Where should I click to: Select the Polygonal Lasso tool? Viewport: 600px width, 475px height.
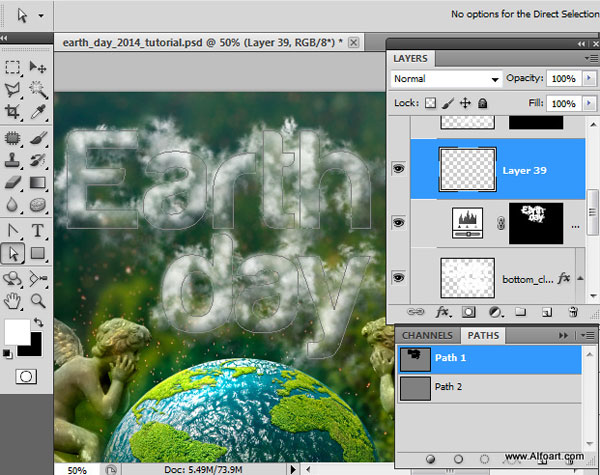tap(13, 90)
